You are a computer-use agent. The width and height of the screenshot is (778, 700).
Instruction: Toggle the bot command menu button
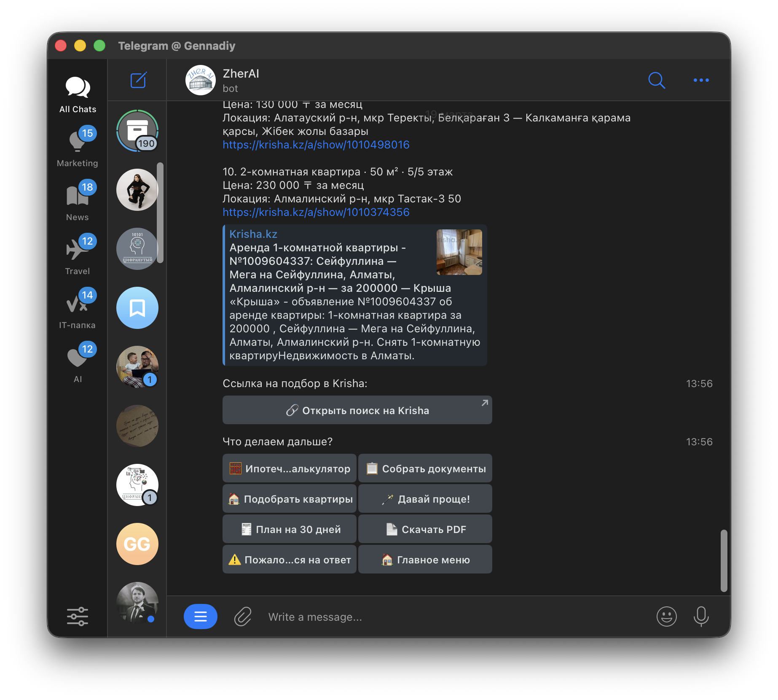click(201, 617)
